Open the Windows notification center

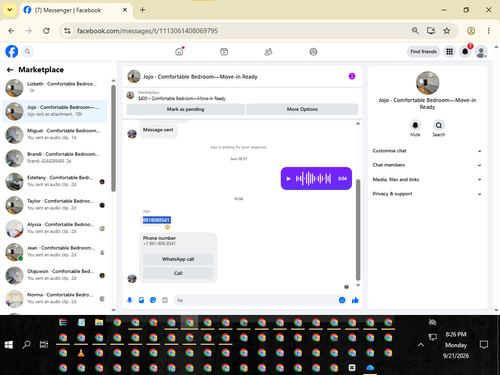coord(484,345)
